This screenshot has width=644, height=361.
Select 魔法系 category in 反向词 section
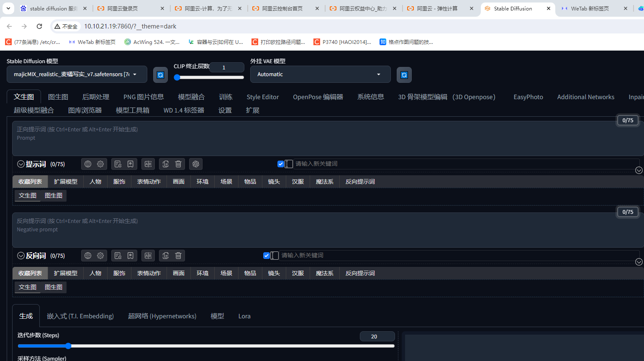325,273
